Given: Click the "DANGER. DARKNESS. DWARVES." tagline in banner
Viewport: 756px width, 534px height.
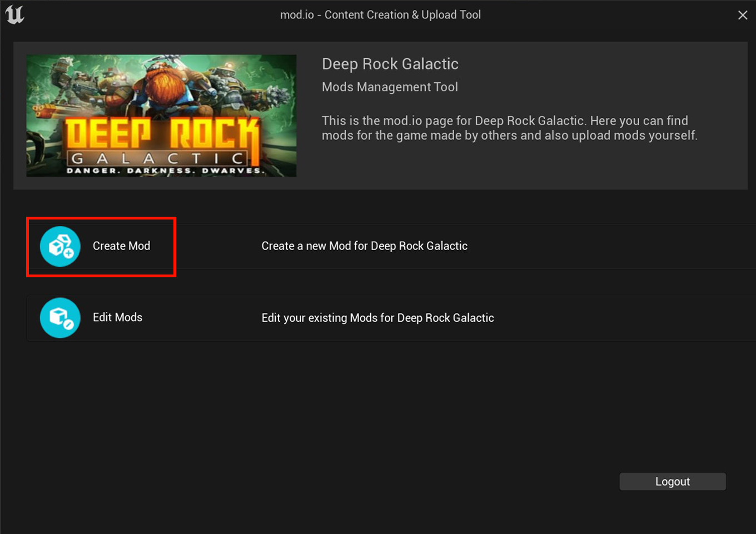Looking at the screenshot, I should (x=165, y=171).
